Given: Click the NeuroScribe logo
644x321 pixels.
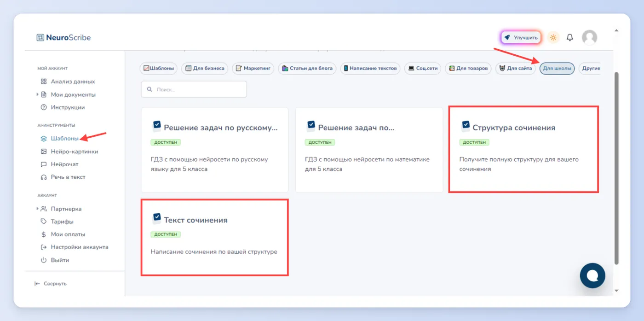Looking at the screenshot, I should click(63, 37).
